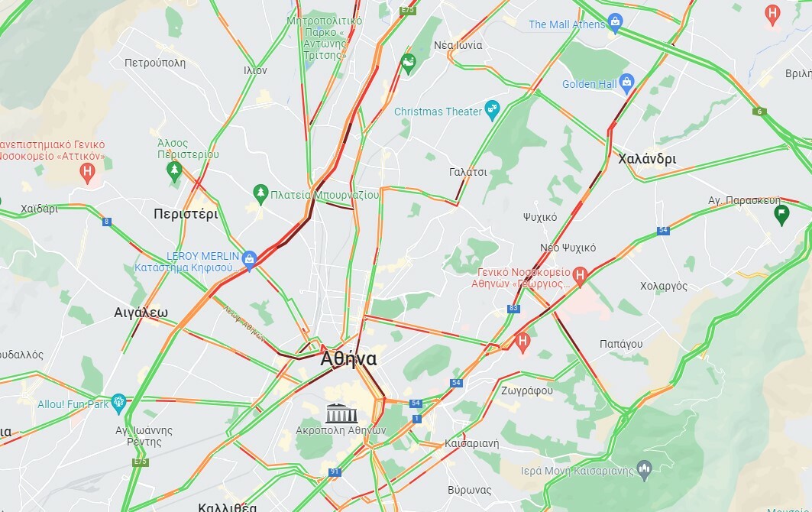The height and width of the screenshot is (512, 812).
Task: Click the Αθήνα city label
Action: (x=348, y=359)
